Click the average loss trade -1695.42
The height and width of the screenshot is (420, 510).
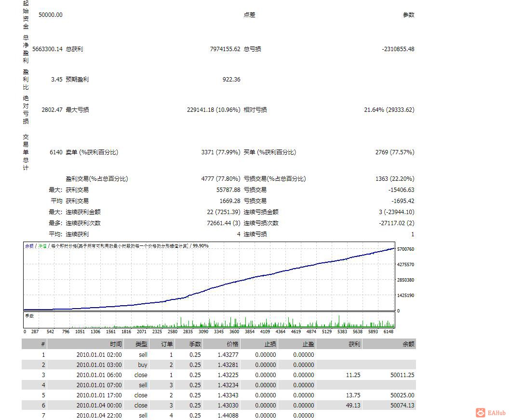click(x=403, y=201)
